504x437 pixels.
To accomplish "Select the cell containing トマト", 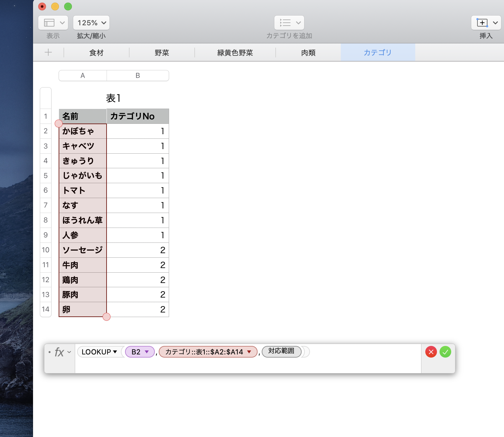I will pos(83,191).
